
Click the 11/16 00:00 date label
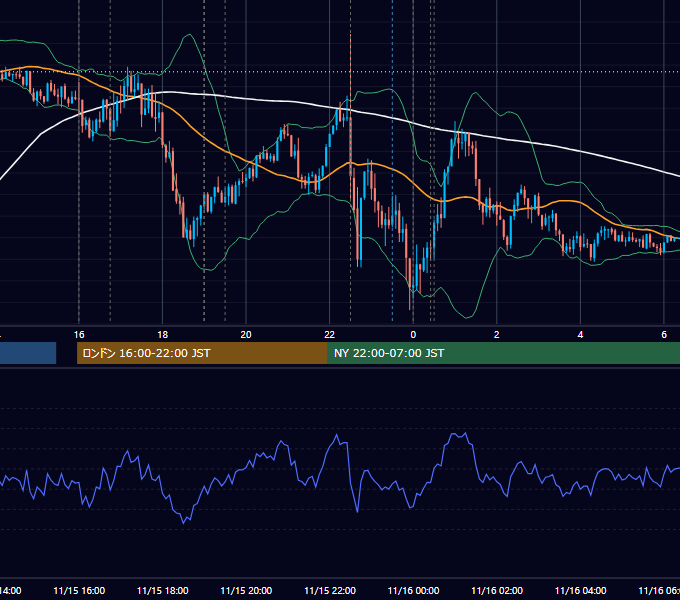[x=413, y=591]
